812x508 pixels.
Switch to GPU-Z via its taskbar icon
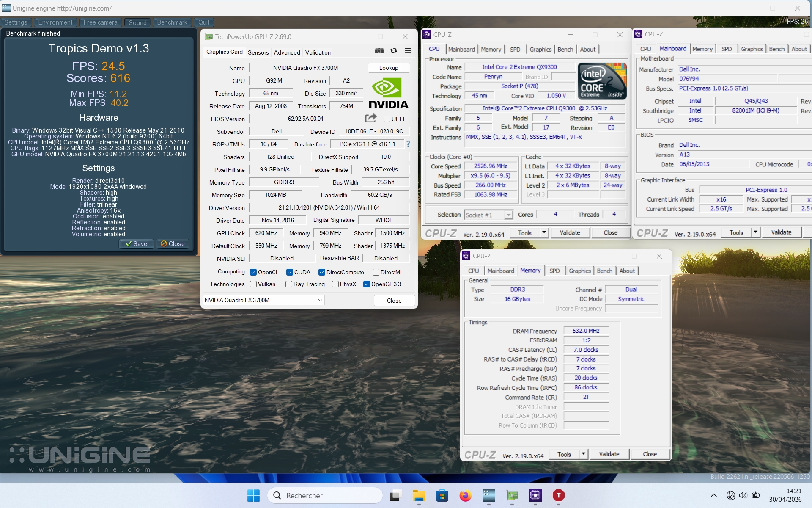512,495
